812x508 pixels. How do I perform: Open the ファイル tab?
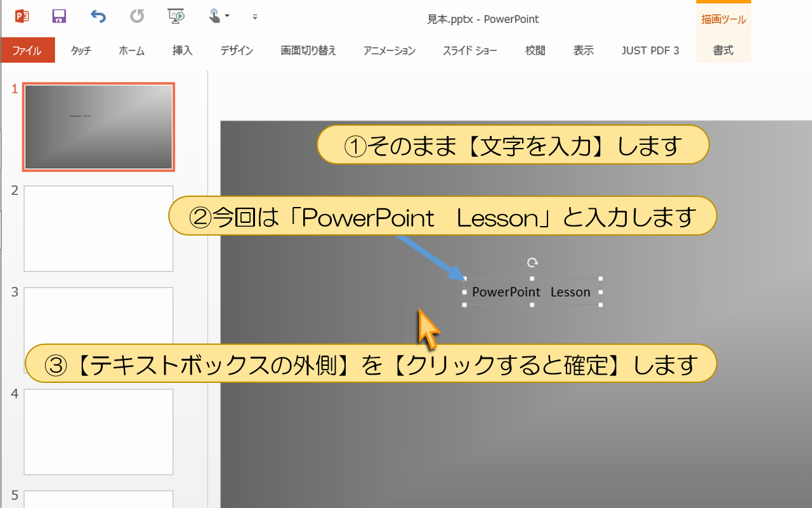tap(27, 51)
